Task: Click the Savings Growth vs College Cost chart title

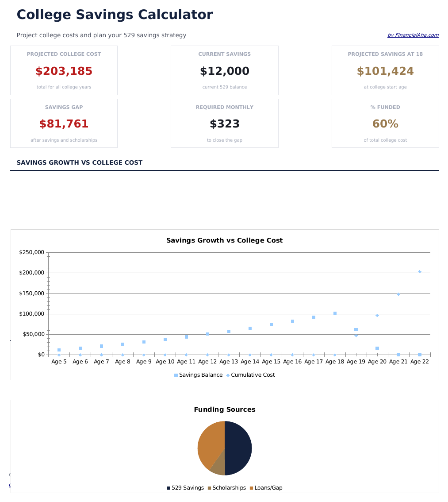Action: tap(224, 241)
